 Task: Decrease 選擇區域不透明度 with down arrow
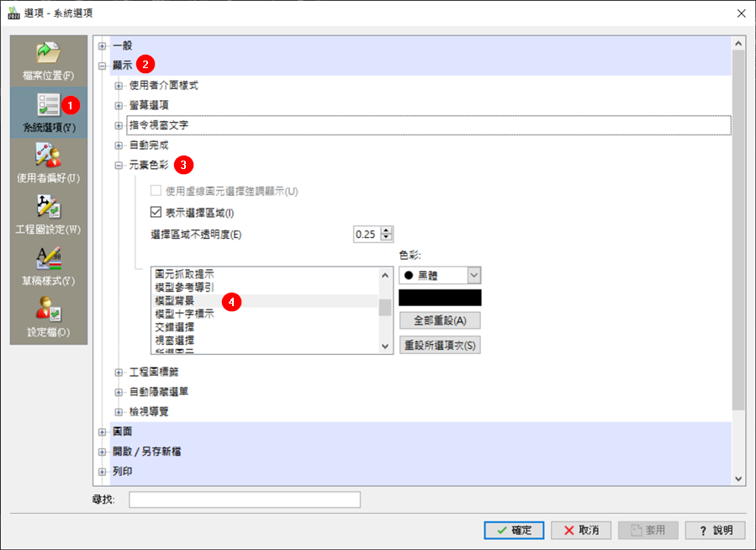387,238
